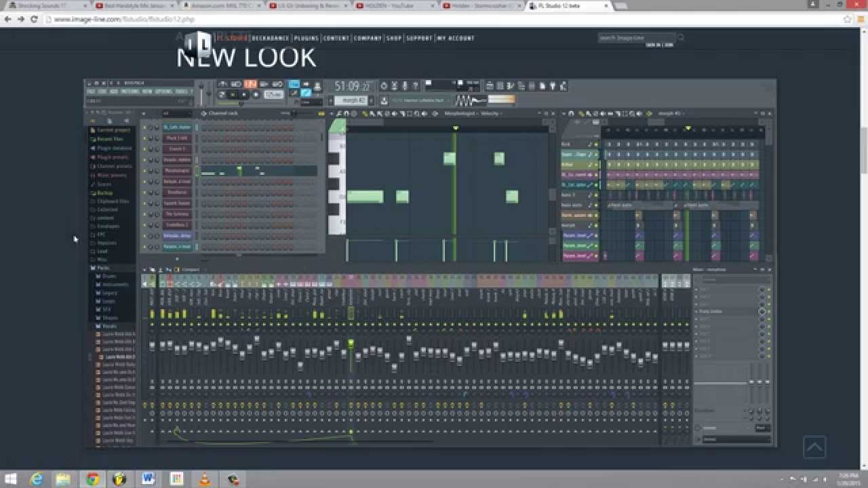The height and width of the screenshot is (488, 868).
Task: Click the Chrome taskbar icon
Action: (92, 479)
